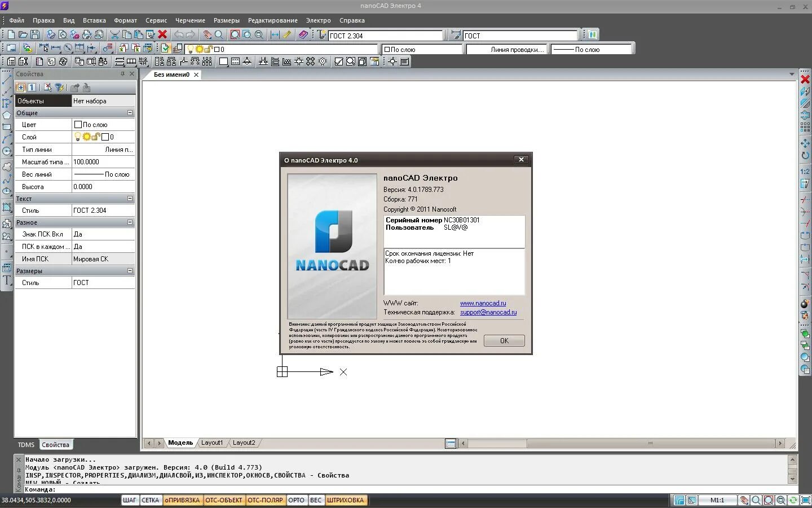Click the Erase red X in right toolbar
The width and height of the screenshot is (812, 508).
[x=805, y=80]
